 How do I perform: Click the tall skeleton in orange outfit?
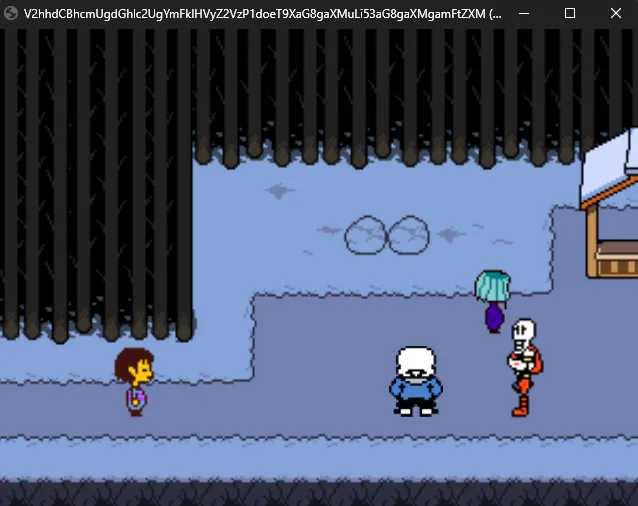click(x=524, y=367)
